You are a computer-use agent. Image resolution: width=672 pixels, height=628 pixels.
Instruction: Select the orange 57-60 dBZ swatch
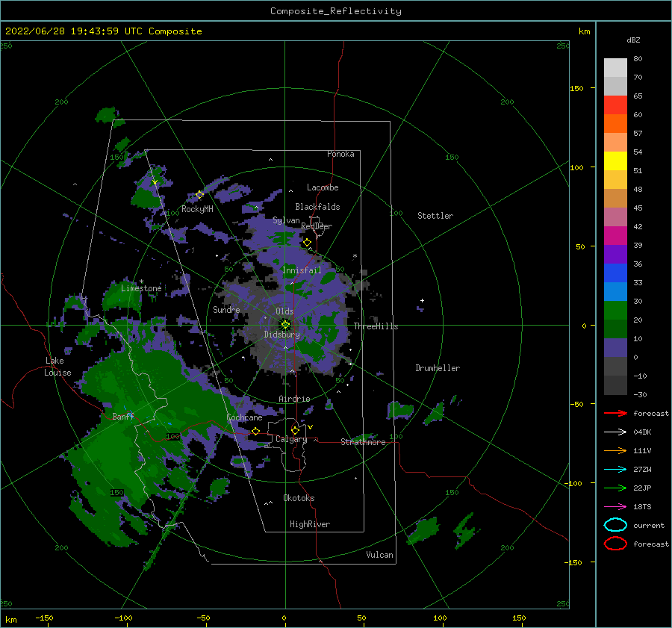pyautogui.click(x=615, y=124)
